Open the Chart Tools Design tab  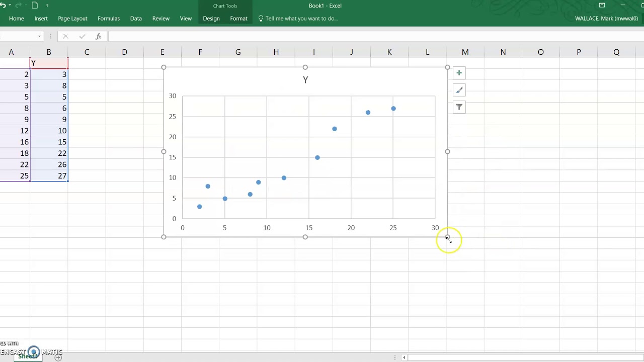[211, 19]
